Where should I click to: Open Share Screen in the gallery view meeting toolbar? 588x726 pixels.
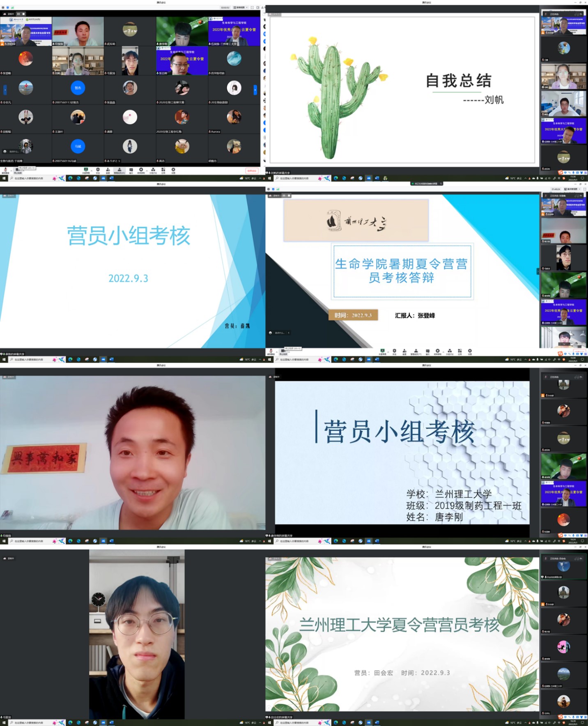[x=86, y=170]
